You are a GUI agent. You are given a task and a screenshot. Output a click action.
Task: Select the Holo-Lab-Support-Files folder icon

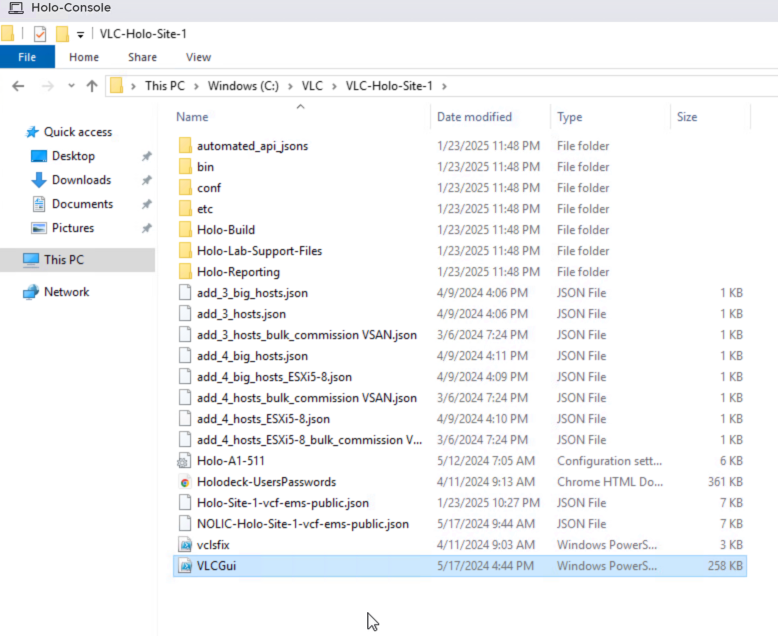pyautogui.click(x=185, y=251)
